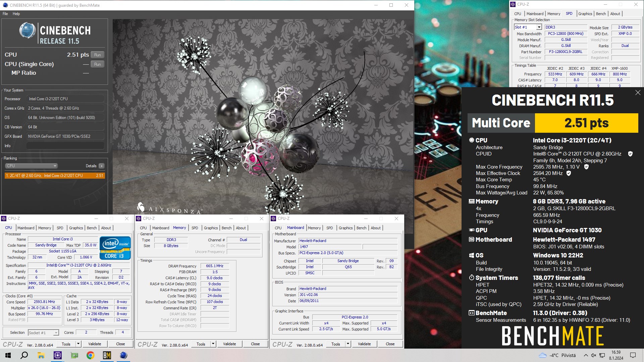Select the i3-2120T ranking entry
The height and width of the screenshot is (362, 644).
(x=55, y=176)
